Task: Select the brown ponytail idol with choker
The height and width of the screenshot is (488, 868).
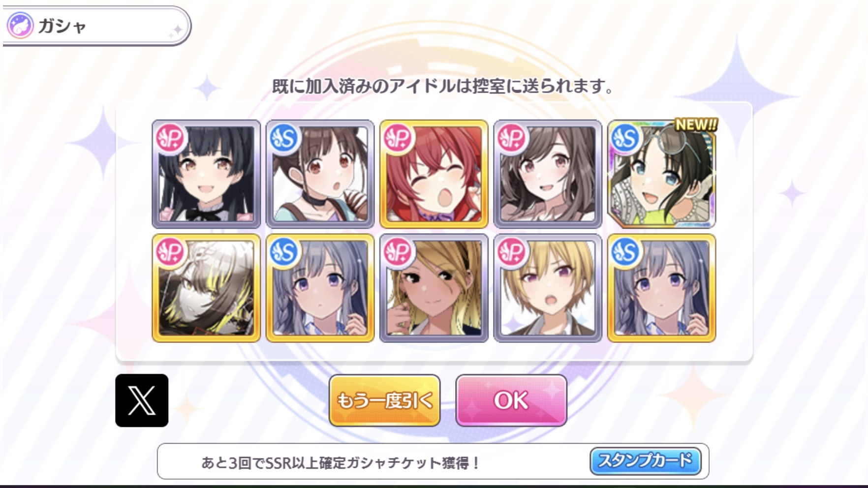Action: coord(320,174)
